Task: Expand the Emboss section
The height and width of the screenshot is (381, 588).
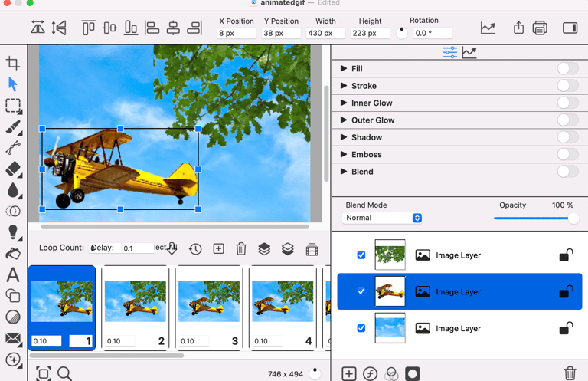Action: [x=344, y=154]
